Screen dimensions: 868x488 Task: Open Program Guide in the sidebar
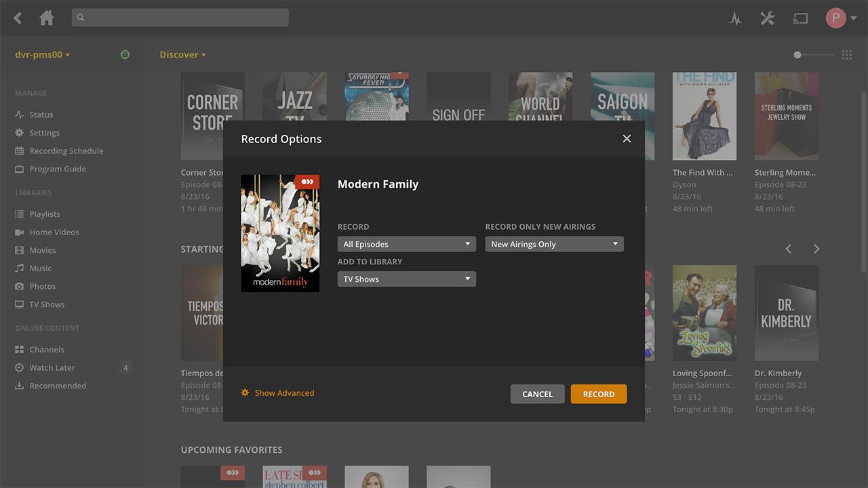pyautogui.click(x=58, y=169)
